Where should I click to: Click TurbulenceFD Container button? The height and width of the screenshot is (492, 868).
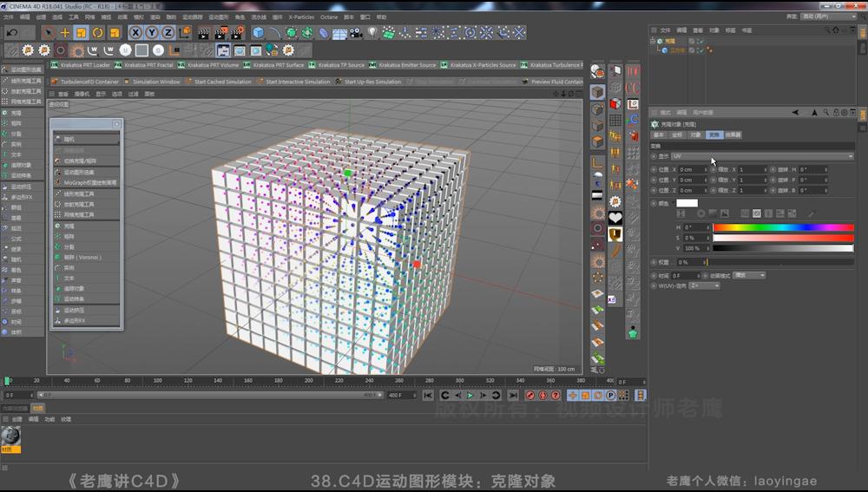(85, 82)
